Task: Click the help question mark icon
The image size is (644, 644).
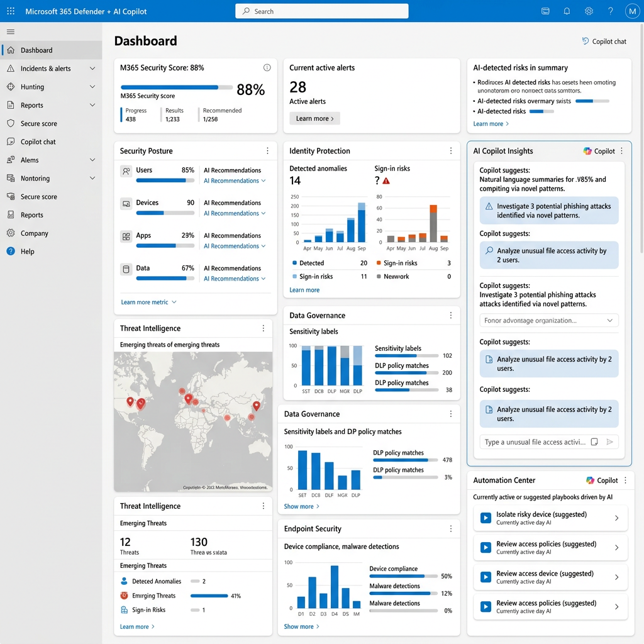Action: click(610, 11)
